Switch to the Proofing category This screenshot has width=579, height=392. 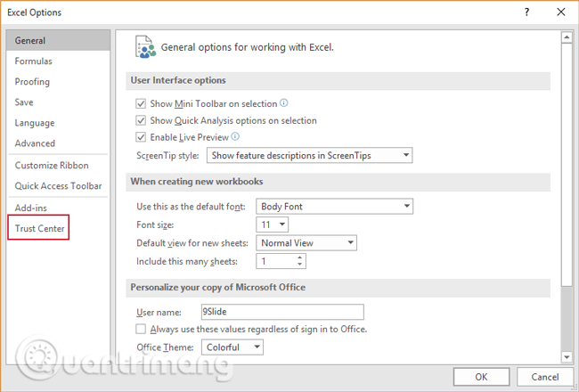pos(58,81)
